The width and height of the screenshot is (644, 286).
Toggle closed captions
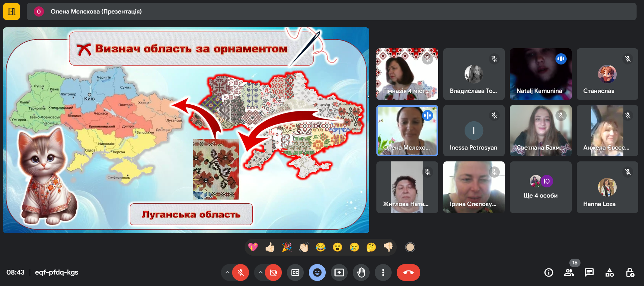[x=295, y=272]
